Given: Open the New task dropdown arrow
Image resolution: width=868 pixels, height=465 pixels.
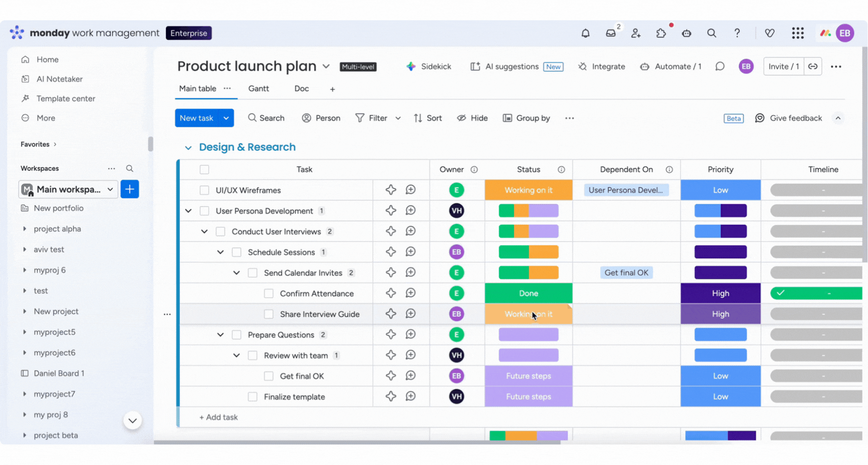Looking at the screenshot, I should [x=226, y=118].
